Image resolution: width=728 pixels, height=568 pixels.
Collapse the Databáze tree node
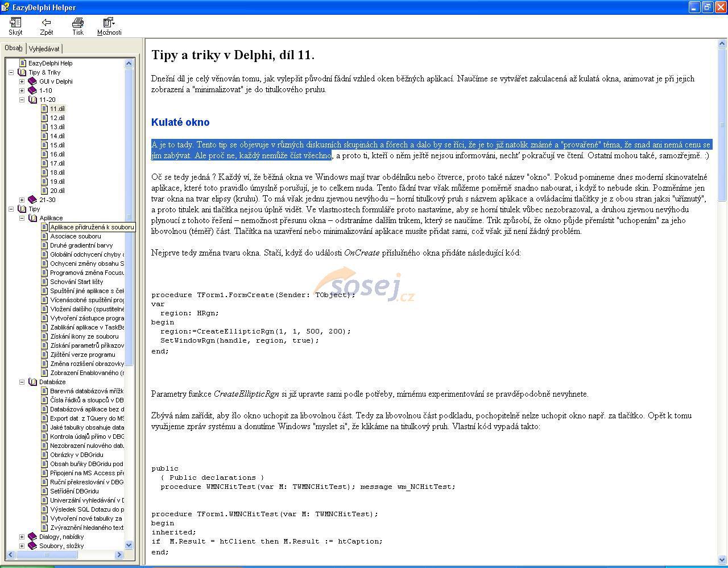coord(22,382)
